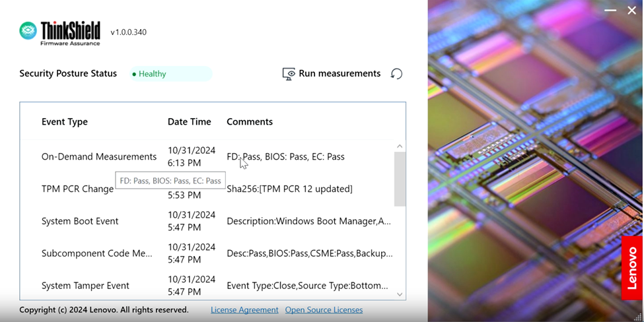This screenshot has height=322, width=644.
Task: Select the System Tamper Event row
Action: 207,286
